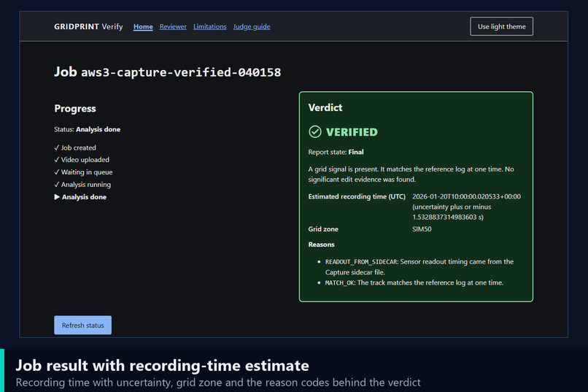Screen dimensions: 588x392
Task: Click the 'Job created' progress step
Action: [75, 147]
